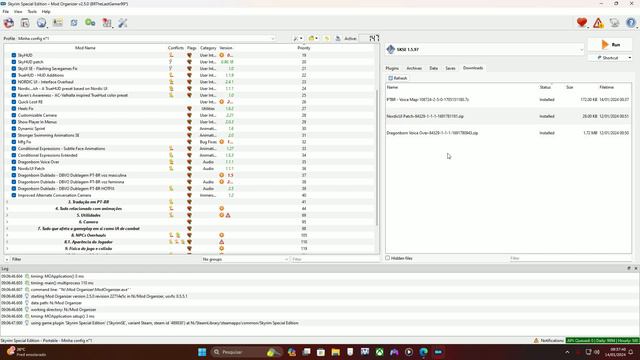Disable the TrueHUD - HUD Additions mod checkbox

[14, 75]
